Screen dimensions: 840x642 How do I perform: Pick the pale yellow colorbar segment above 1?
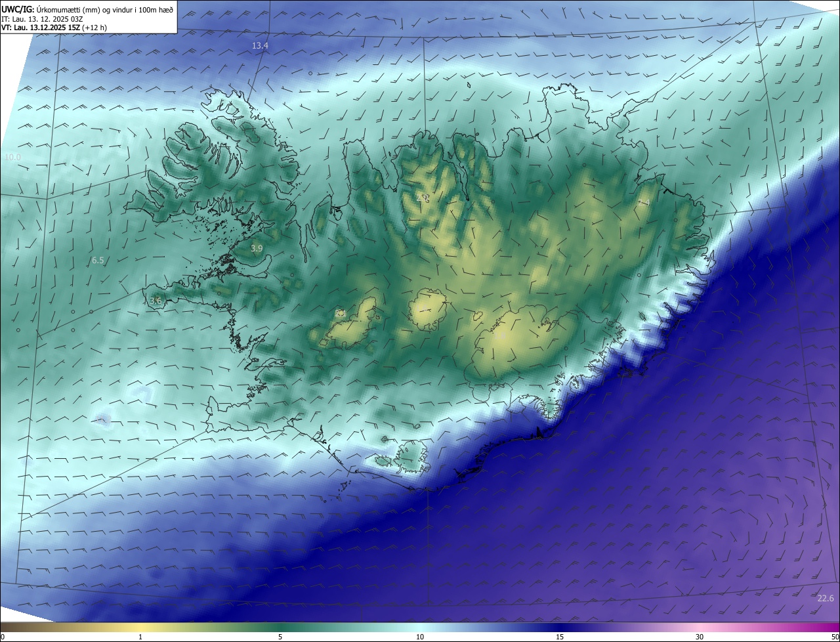(x=140, y=627)
